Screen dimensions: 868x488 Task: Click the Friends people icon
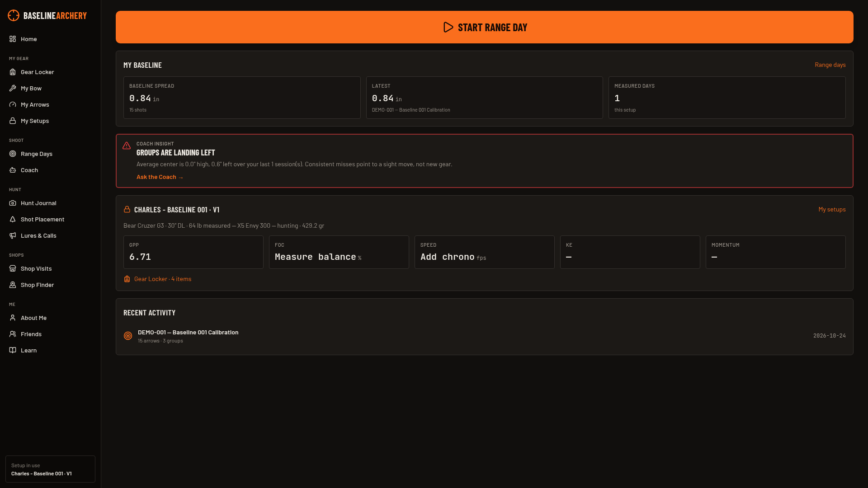[x=13, y=334]
